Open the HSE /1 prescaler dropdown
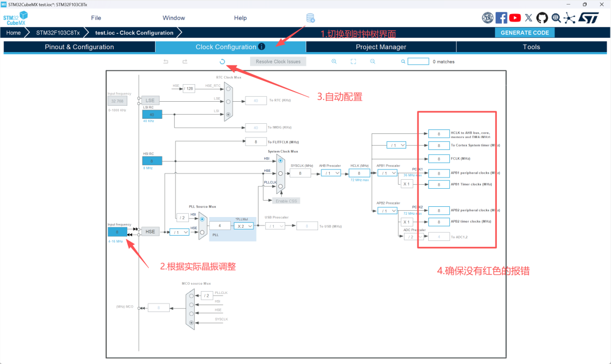 [179, 232]
